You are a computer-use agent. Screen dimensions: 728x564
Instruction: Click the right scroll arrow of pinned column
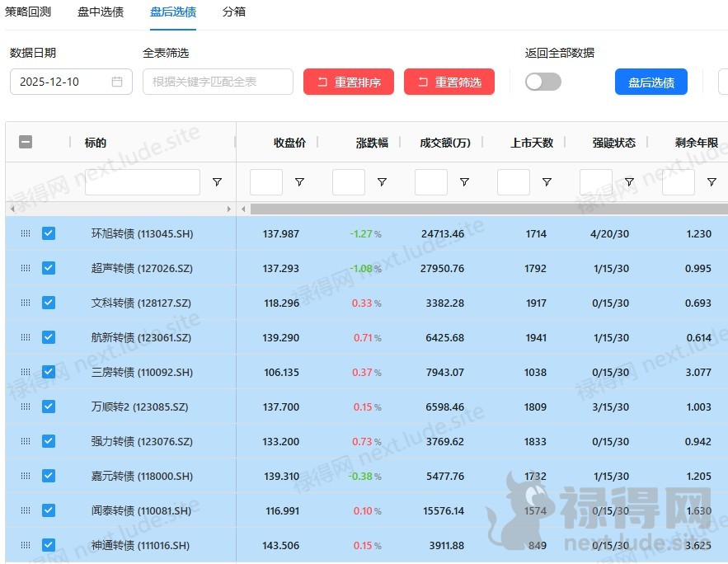tap(229, 209)
